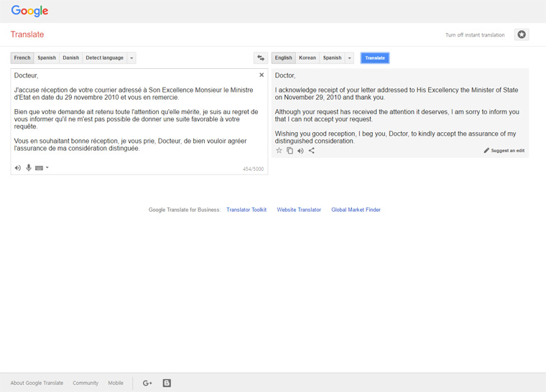
Task: Select English as target language
Action: 284,57
